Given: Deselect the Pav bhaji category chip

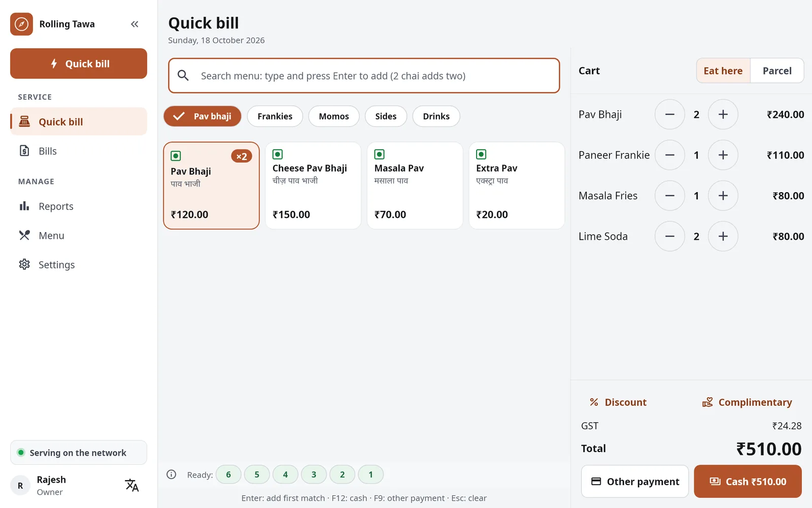Looking at the screenshot, I should pos(202,116).
